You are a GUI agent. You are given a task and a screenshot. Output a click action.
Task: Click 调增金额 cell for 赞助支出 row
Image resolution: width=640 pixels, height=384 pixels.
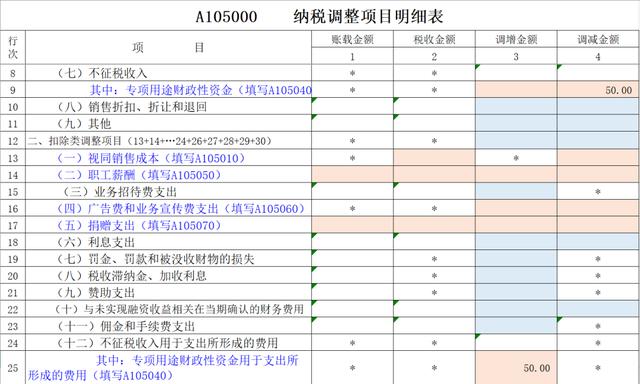(x=516, y=292)
